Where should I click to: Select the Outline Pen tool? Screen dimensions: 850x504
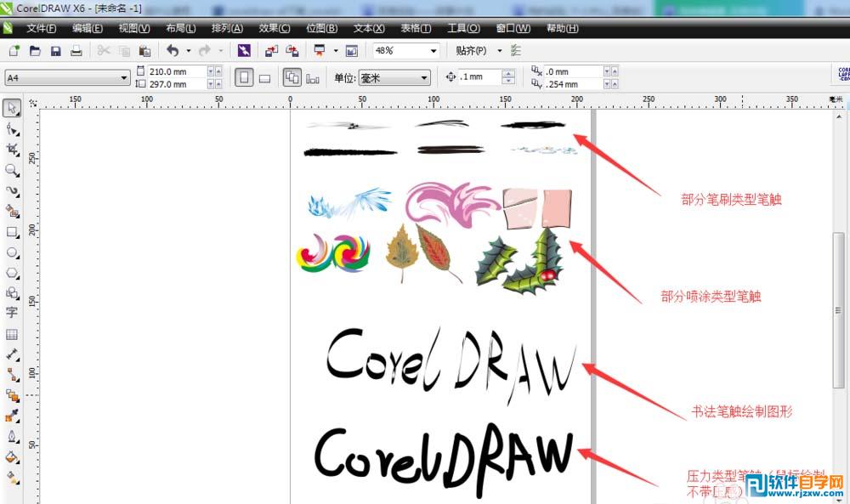12,436
